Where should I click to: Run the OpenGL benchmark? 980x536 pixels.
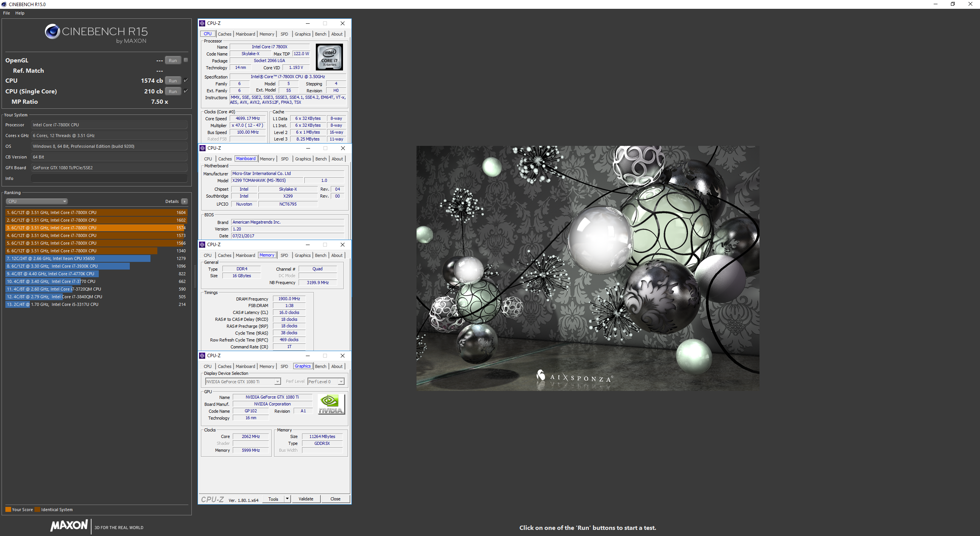[173, 60]
